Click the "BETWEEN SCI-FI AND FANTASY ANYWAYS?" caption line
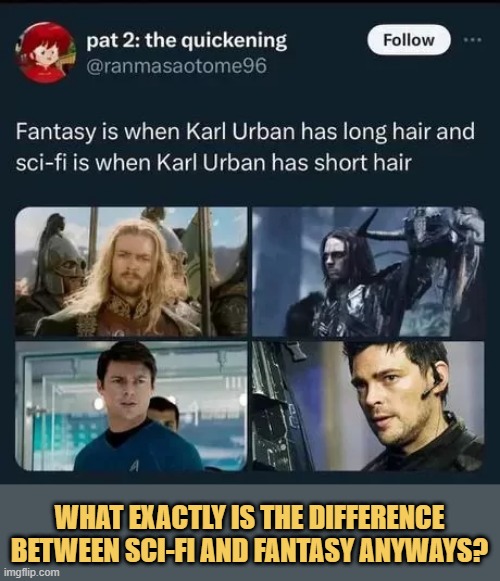Screen dimensions: 500x581 point(249,549)
